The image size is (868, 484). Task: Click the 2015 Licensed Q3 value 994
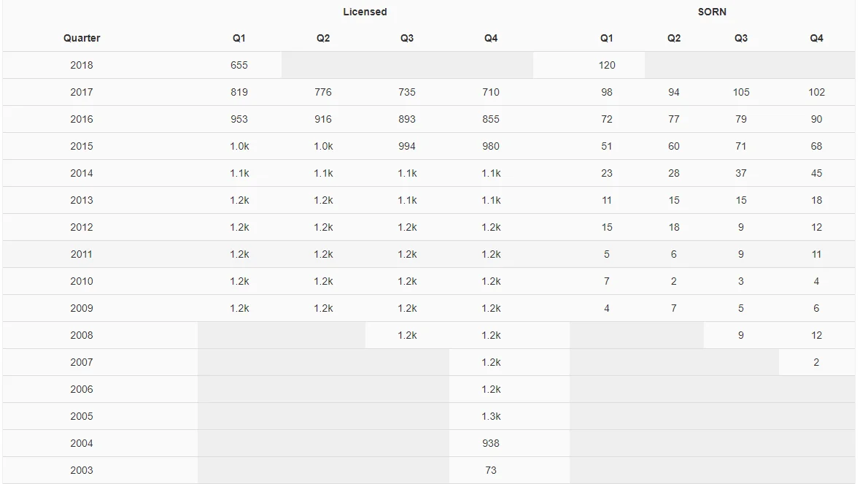[407, 146]
